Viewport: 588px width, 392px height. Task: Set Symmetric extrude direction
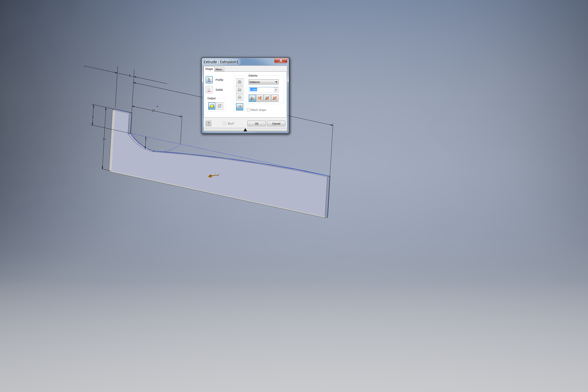267,98
